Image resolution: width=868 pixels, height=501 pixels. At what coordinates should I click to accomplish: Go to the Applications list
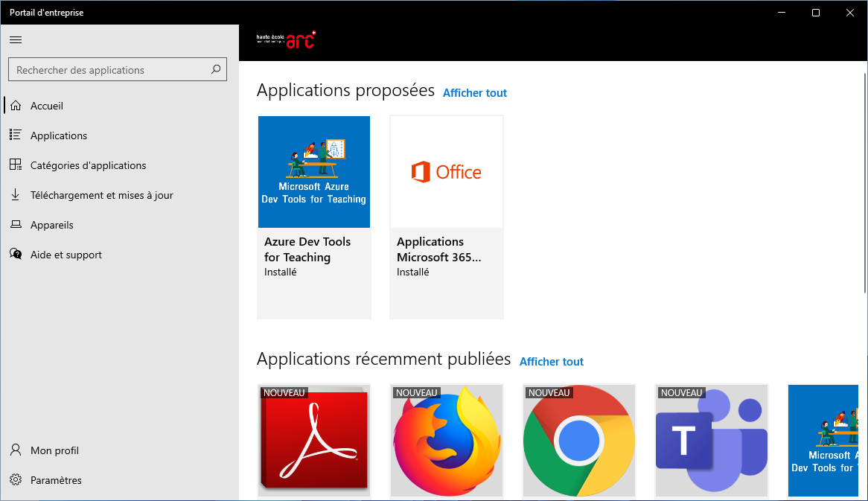(120, 135)
